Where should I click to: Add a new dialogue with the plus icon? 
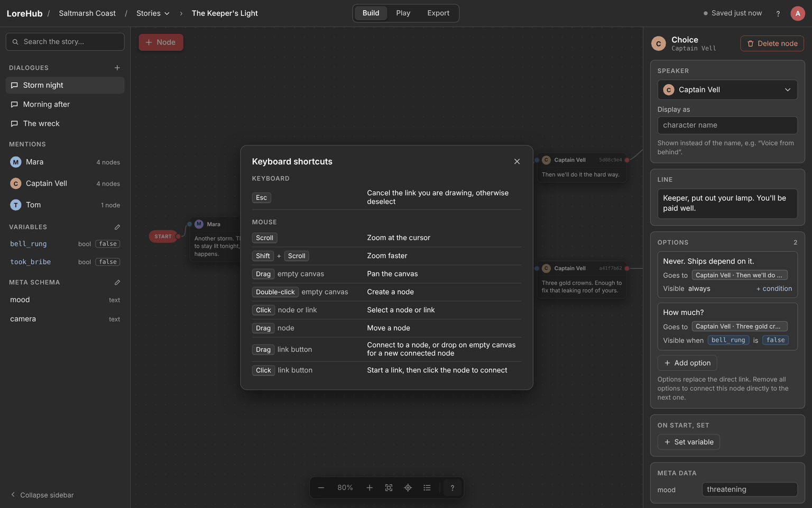(117, 68)
